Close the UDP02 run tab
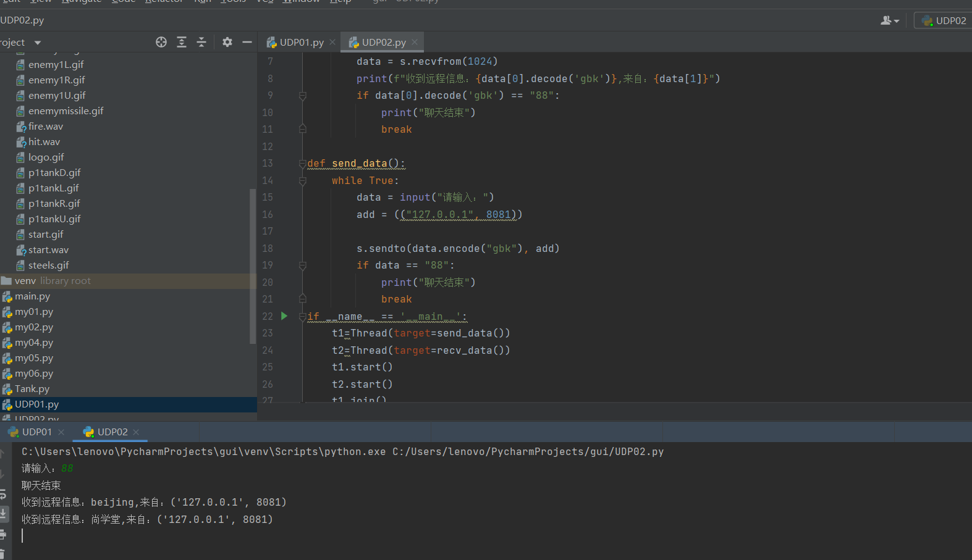The width and height of the screenshot is (972, 560). pos(136,432)
